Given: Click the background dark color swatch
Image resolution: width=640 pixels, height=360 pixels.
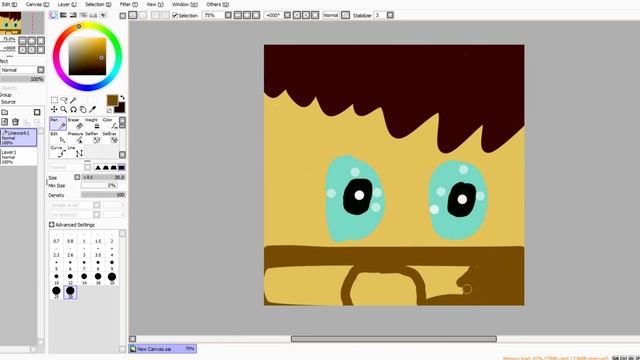Looking at the screenshot, I should click(x=121, y=109).
